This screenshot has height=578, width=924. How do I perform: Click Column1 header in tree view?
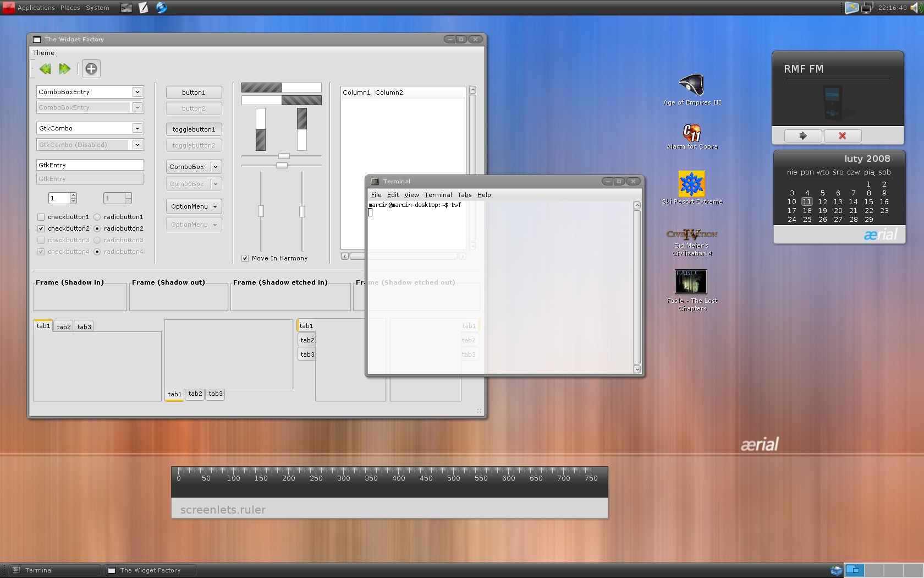pyautogui.click(x=356, y=92)
